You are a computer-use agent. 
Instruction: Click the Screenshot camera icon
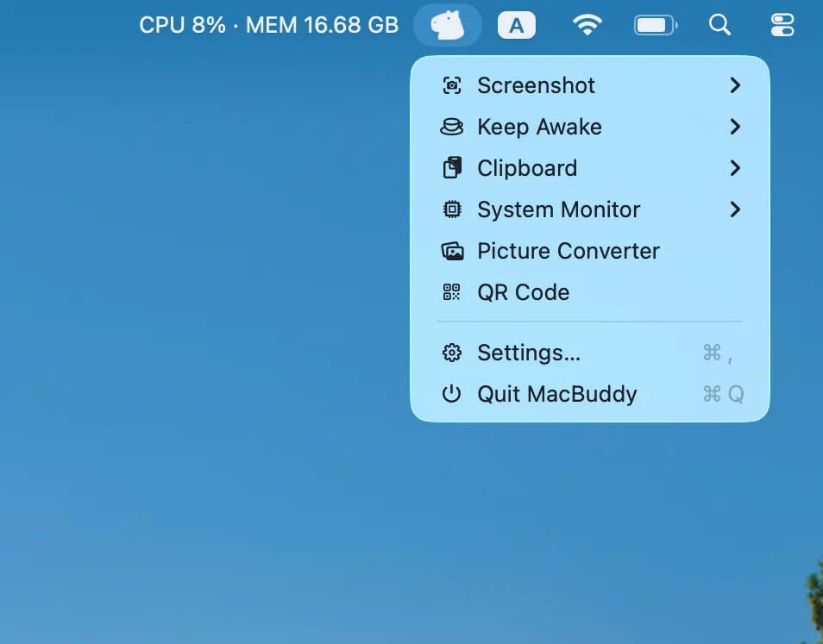click(x=452, y=85)
